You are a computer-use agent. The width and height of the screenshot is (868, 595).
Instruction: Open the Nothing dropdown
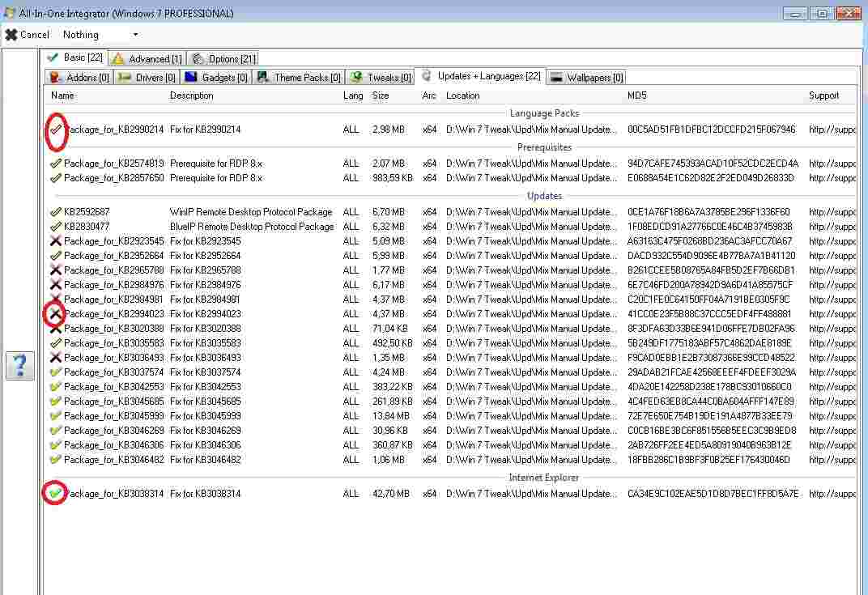tap(100, 35)
